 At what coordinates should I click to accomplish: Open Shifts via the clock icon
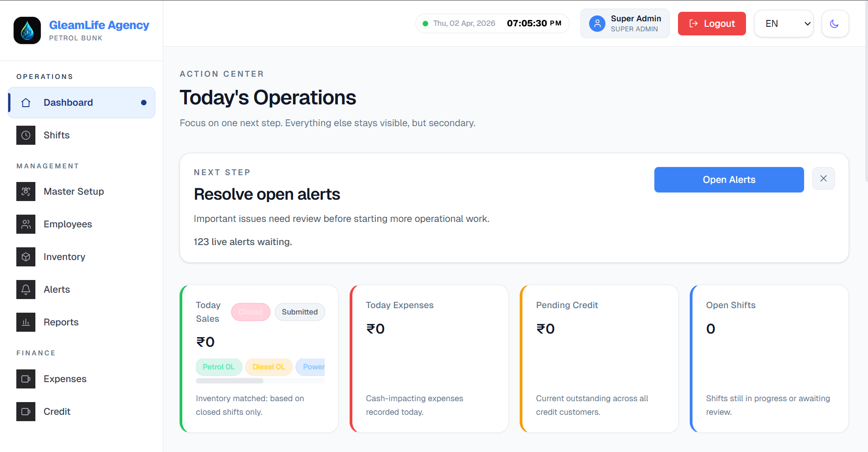click(x=26, y=135)
